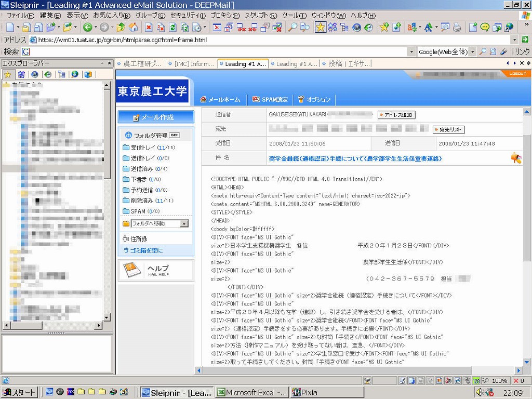The image size is (532, 399).
Task: Open the search box history dropdown
Action: [411, 52]
